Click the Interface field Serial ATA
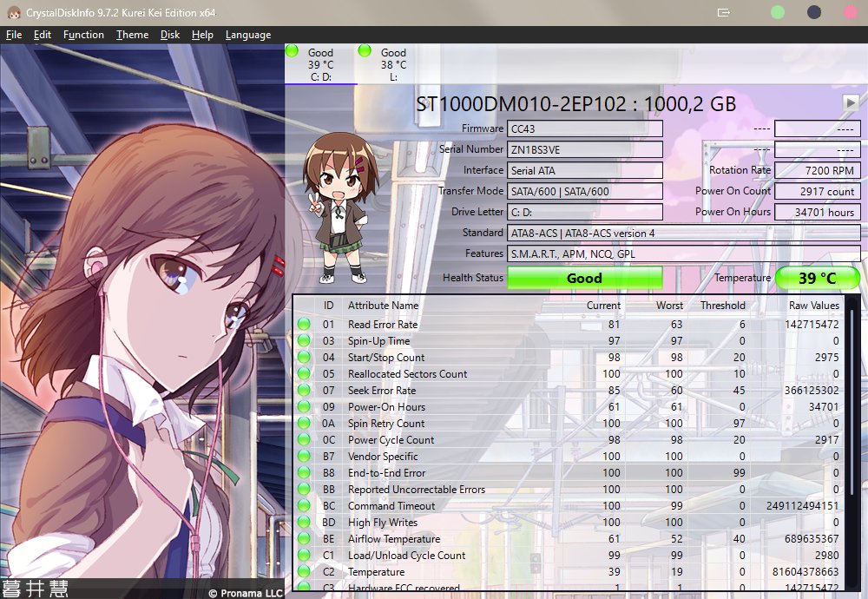Viewport: 868px width, 599px height. [x=584, y=170]
